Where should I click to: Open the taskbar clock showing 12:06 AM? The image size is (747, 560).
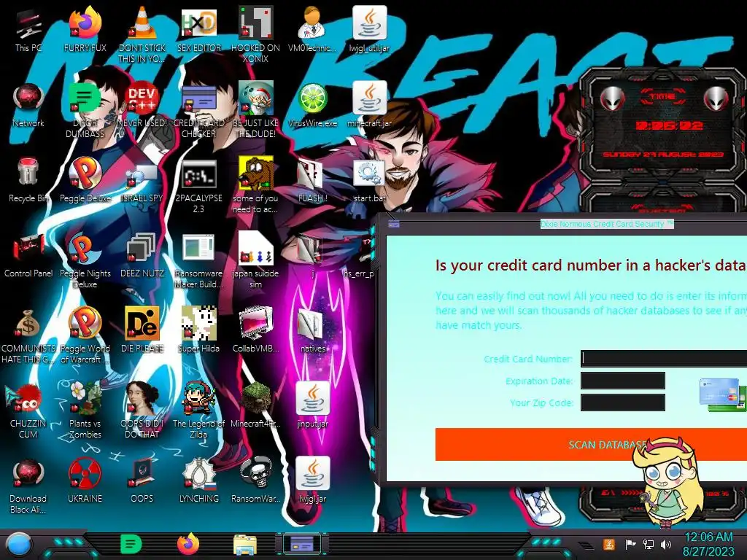click(708, 544)
